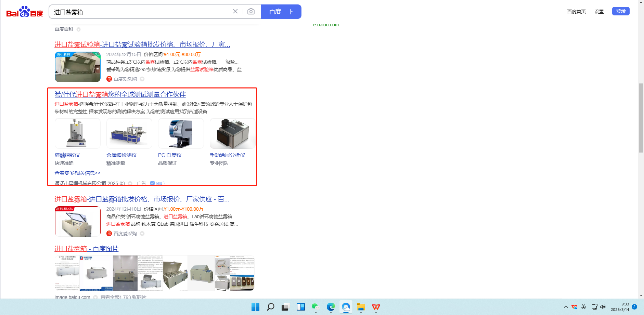644x315 pixels.
Task: Open the image.baidu.com source link
Action: tap(72, 297)
